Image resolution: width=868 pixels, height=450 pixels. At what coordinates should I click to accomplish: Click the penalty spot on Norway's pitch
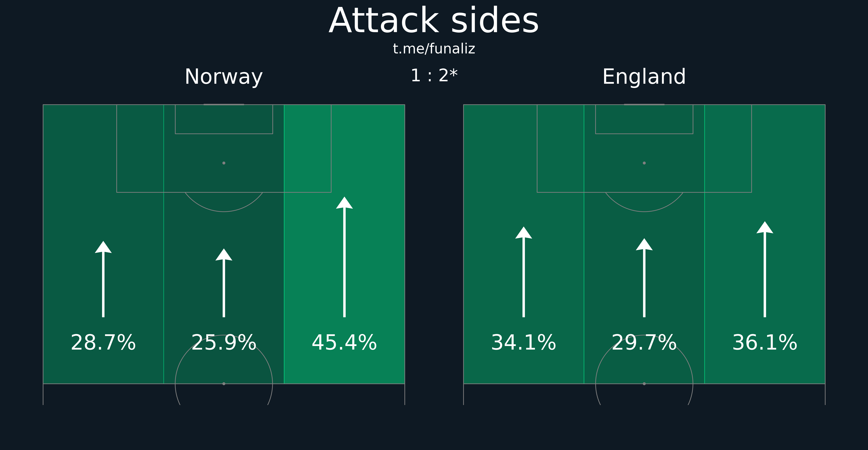[224, 163]
